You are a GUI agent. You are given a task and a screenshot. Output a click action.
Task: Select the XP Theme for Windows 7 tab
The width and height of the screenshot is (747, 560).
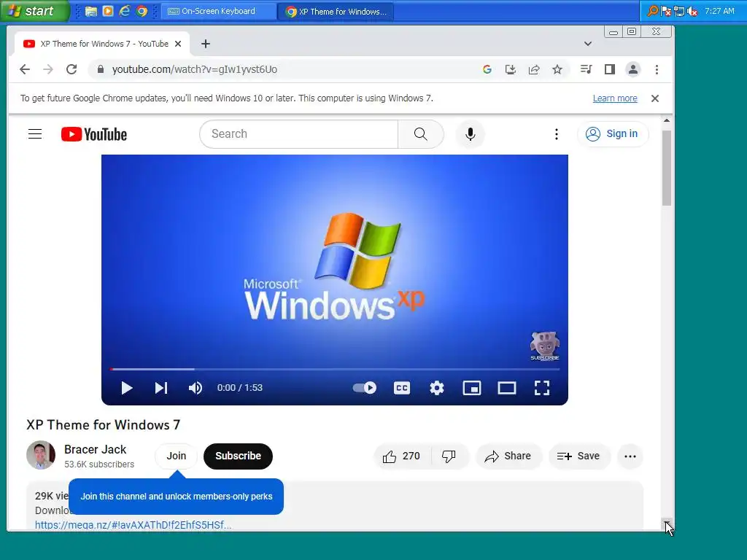point(102,44)
